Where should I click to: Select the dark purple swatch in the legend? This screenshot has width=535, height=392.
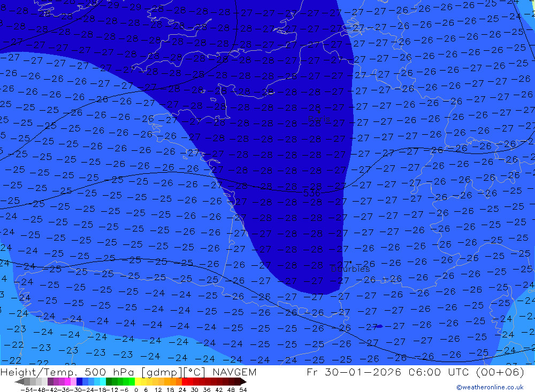tap(50, 381)
